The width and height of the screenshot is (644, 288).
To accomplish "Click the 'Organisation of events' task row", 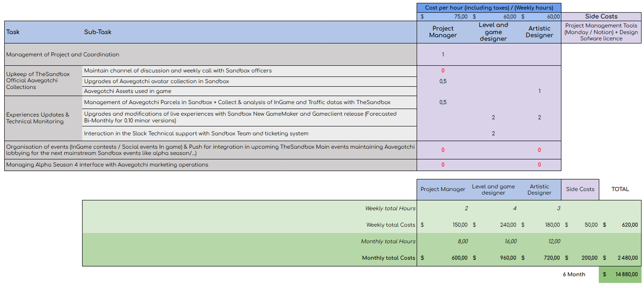I will 210,150.
